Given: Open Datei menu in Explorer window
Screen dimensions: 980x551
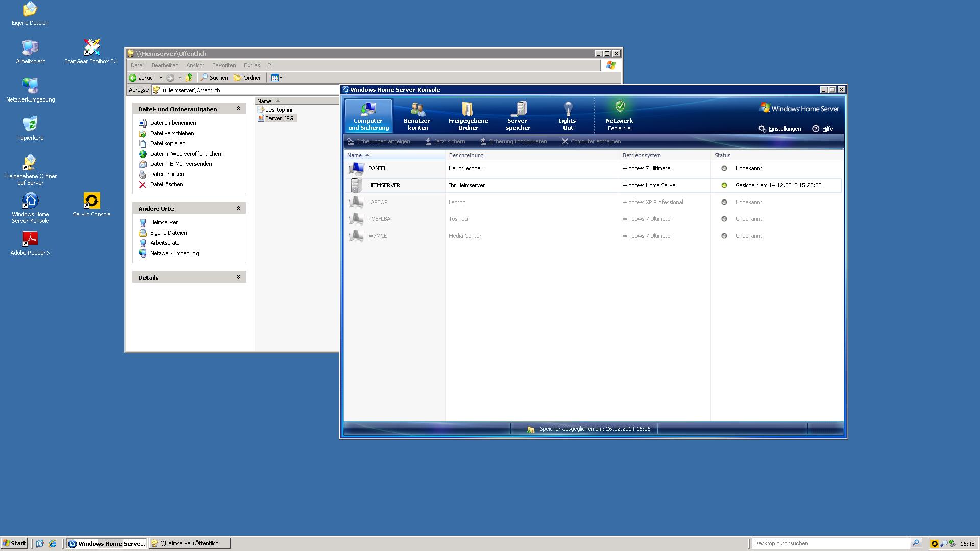Looking at the screenshot, I should tap(137, 65).
